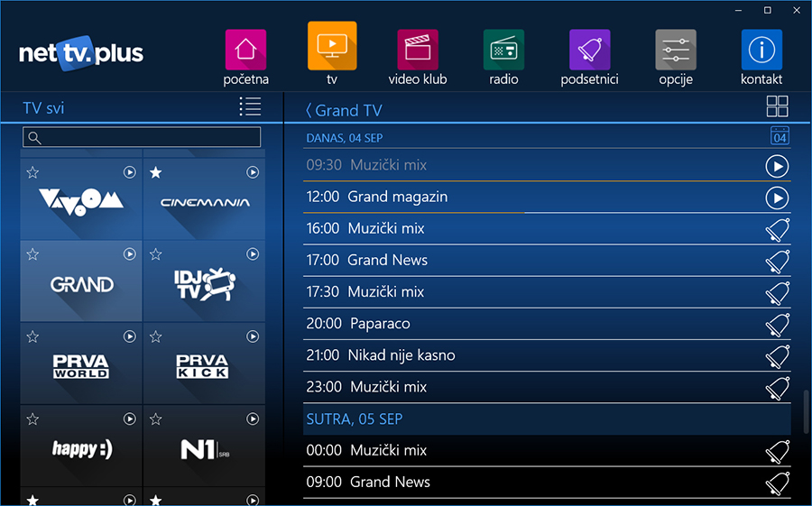Select the orange tv icon
Screen dimensions: 812x506
(332, 46)
